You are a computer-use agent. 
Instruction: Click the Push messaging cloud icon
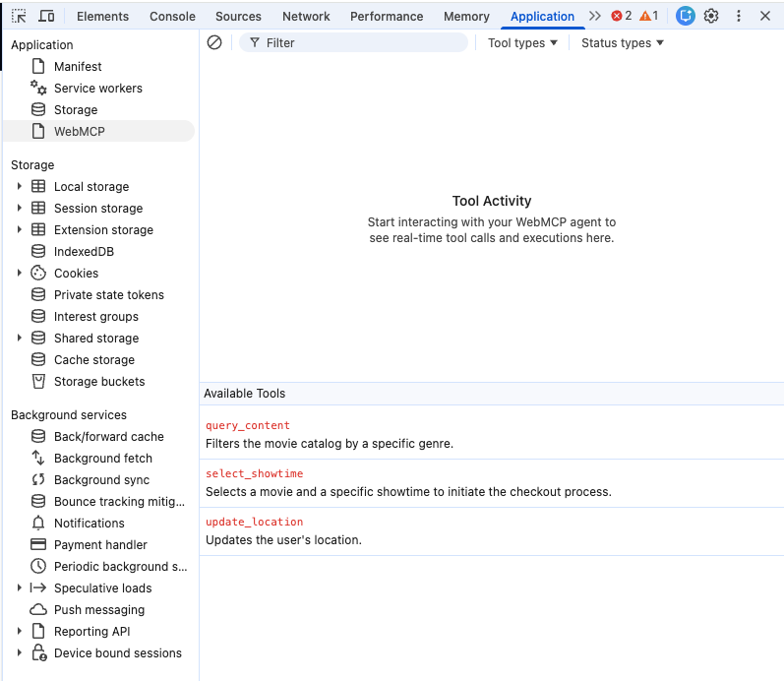(x=38, y=609)
